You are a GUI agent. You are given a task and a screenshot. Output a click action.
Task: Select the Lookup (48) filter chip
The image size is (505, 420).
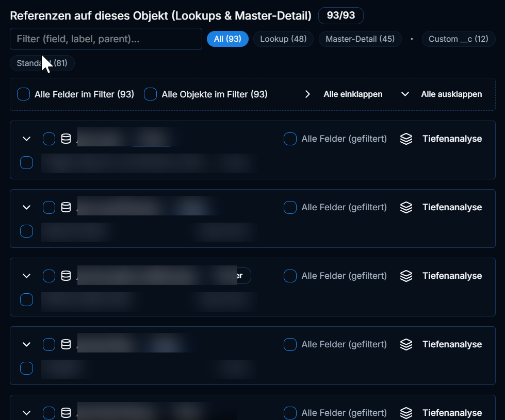[283, 39]
